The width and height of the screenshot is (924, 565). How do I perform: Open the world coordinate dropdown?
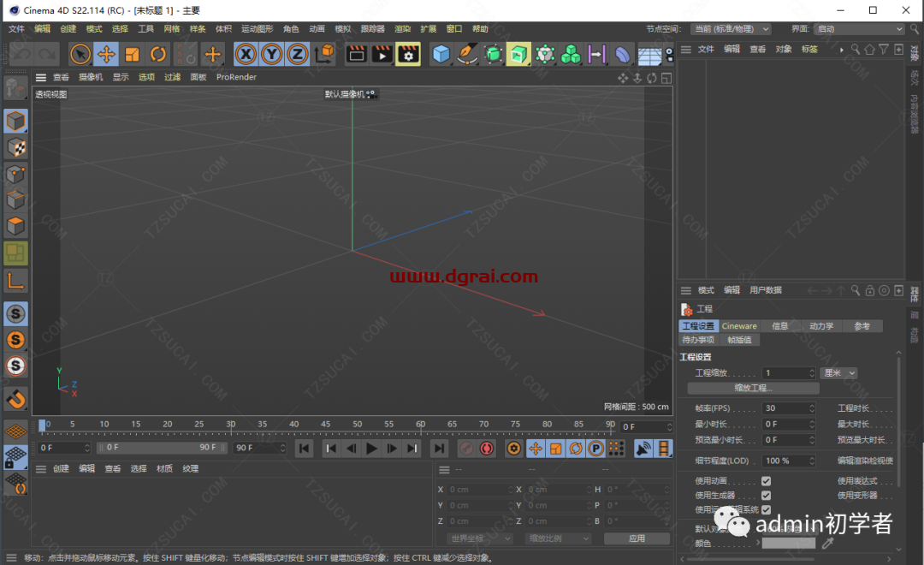481,538
